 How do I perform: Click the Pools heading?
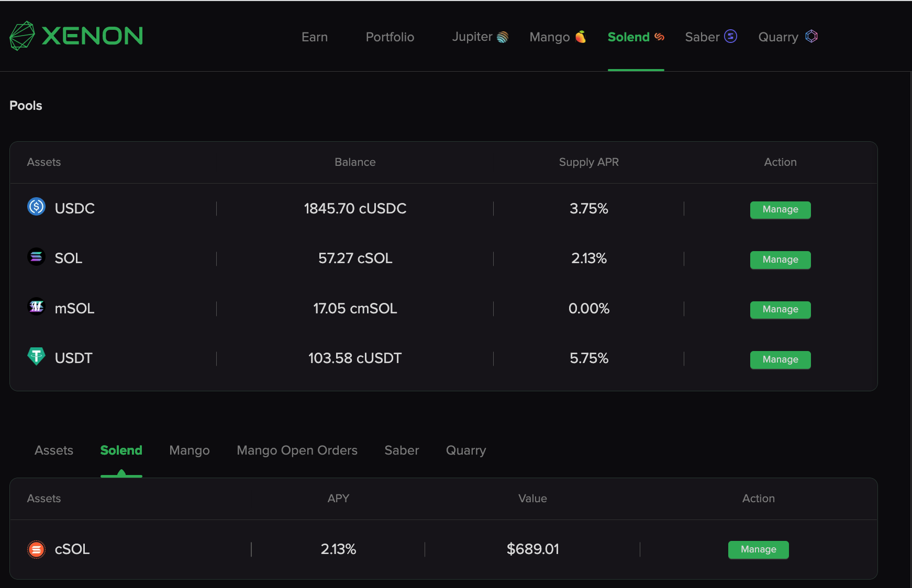(26, 106)
